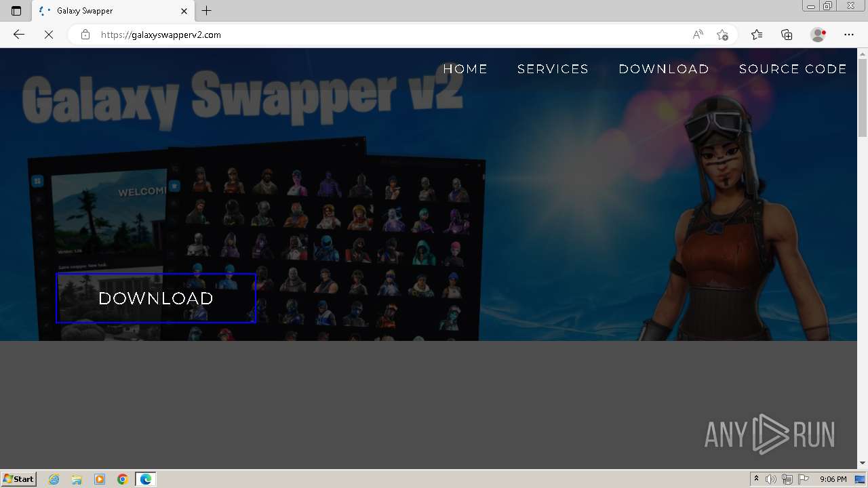868x488 pixels.
Task: Show hidden system tray icons
Action: click(756, 479)
